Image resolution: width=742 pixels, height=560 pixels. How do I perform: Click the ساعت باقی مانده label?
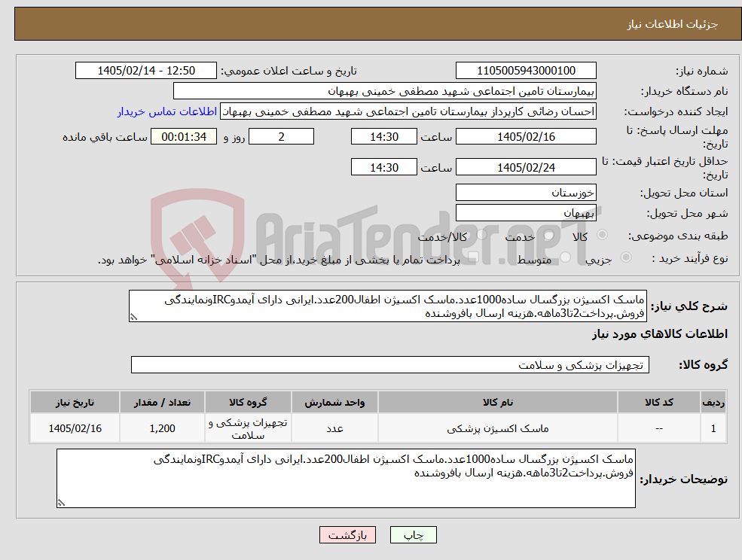tap(105, 137)
